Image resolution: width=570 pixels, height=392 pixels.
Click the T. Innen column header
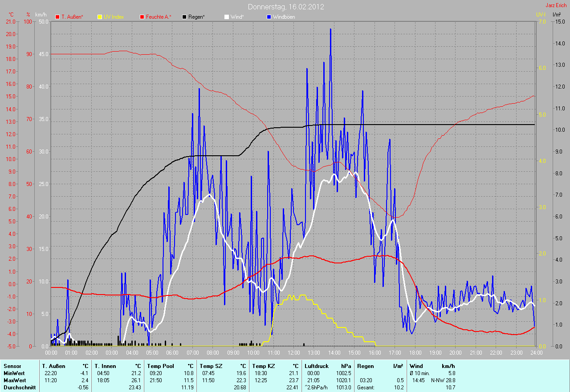(105, 366)
